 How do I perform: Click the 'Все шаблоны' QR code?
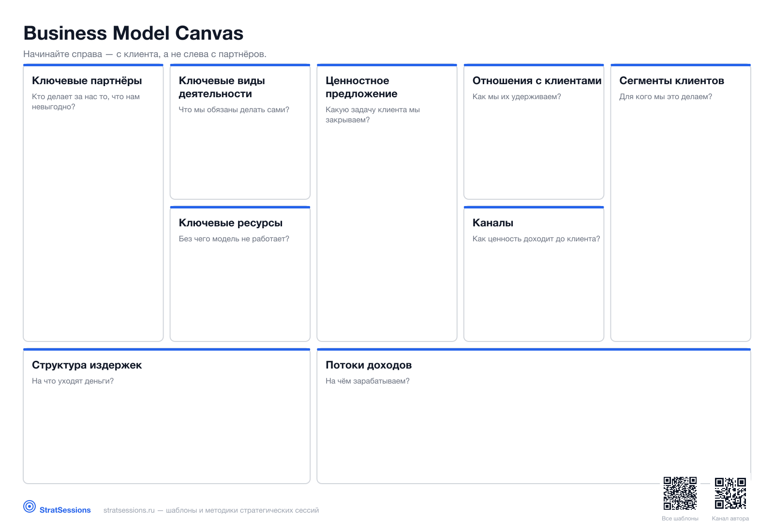tap(680, 493)
